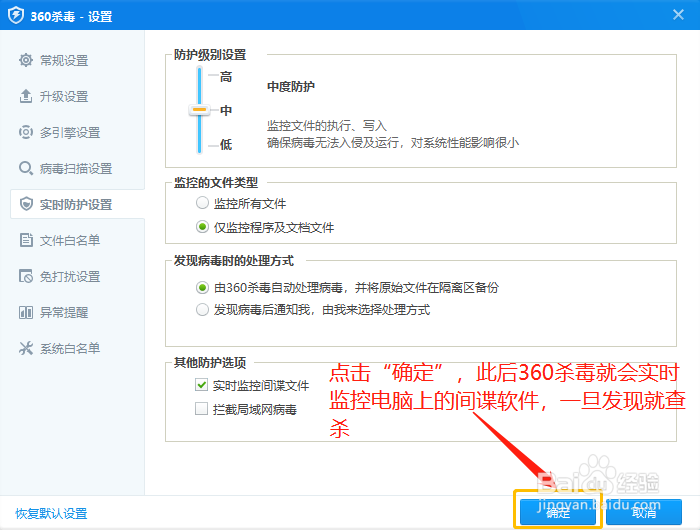
Task: Confirm settings with the 确定 button
Action: [x=558, y=512]
